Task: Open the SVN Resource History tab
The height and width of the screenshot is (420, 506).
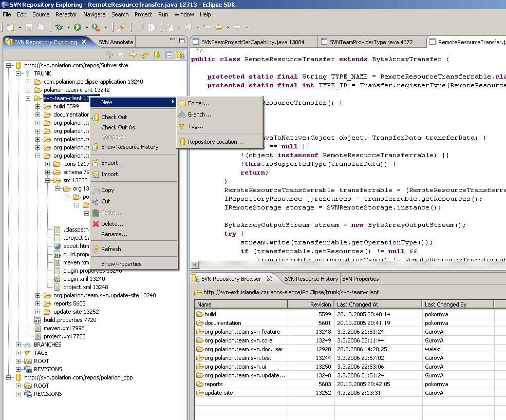Action: [311, 279]
